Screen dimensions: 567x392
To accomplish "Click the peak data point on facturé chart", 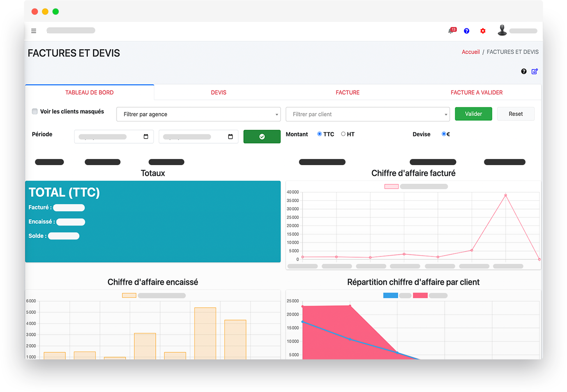I will [505, 195].
